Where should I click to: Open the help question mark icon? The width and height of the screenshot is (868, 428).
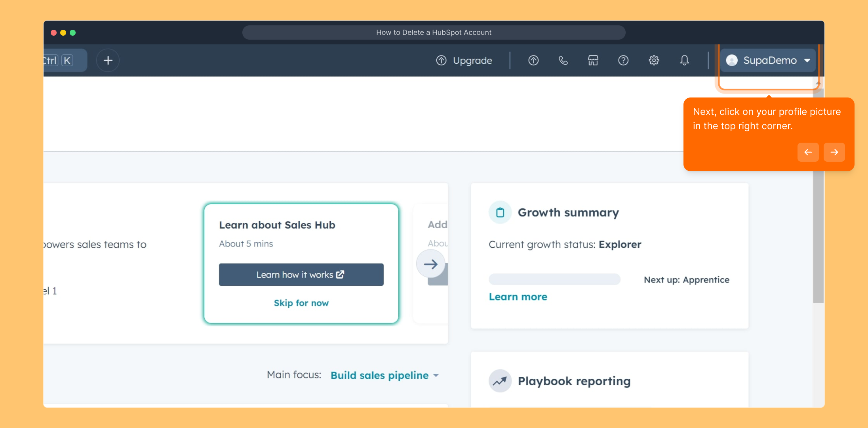623,60
